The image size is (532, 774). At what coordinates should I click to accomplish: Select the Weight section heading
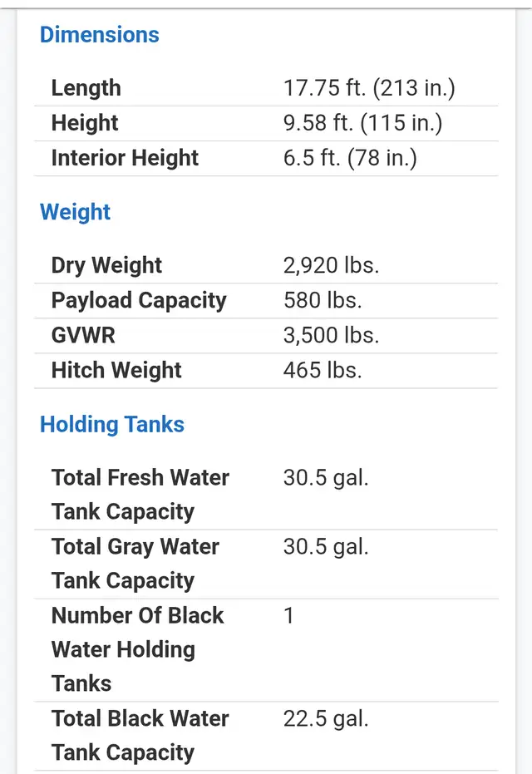(75, 212)
